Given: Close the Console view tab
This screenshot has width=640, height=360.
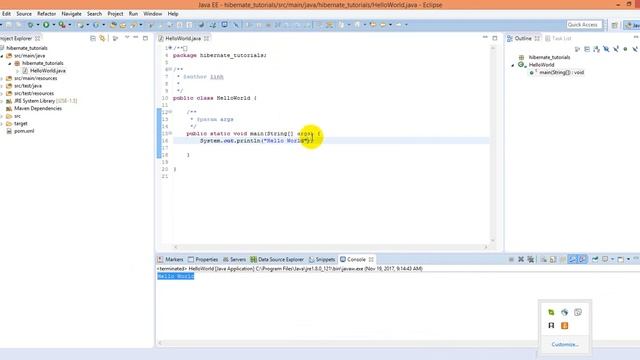Looking at the screenshot, I should pyautogui.click(x=371, y=260).
